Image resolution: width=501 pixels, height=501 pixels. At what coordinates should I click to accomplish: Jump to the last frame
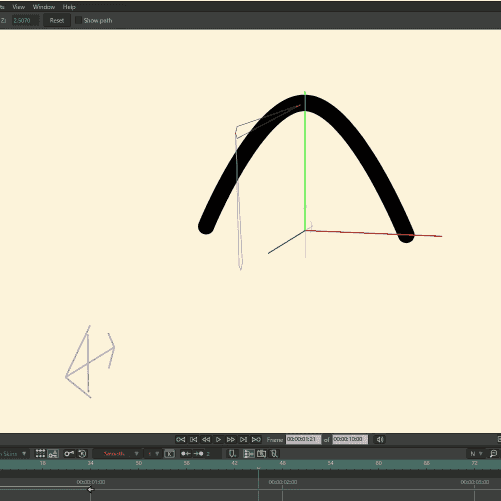(x=256, y=439)
